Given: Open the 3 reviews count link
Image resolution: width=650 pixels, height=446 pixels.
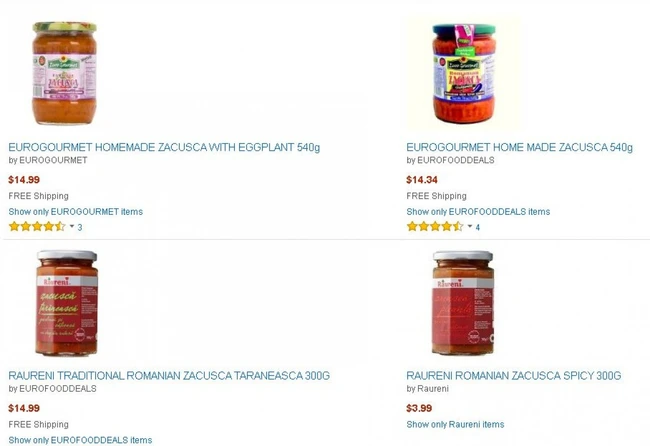Looking at the screenshot, I should coord(80,227).
